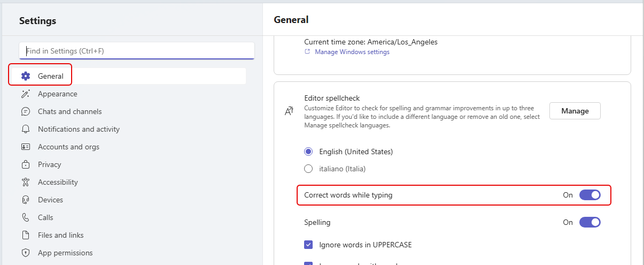This screenshot has width=644, height=265.
Task: Click the App permissions shield icon
Action: [26, 253]
